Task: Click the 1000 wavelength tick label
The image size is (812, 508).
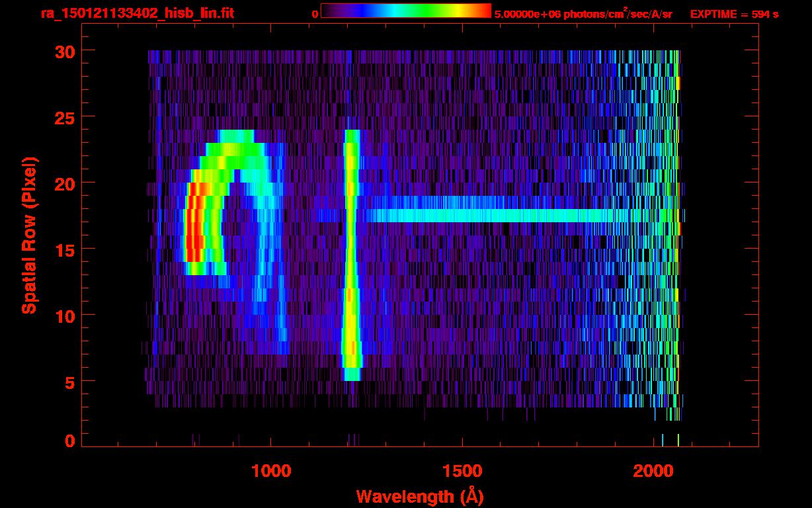Action: (271, 471)
